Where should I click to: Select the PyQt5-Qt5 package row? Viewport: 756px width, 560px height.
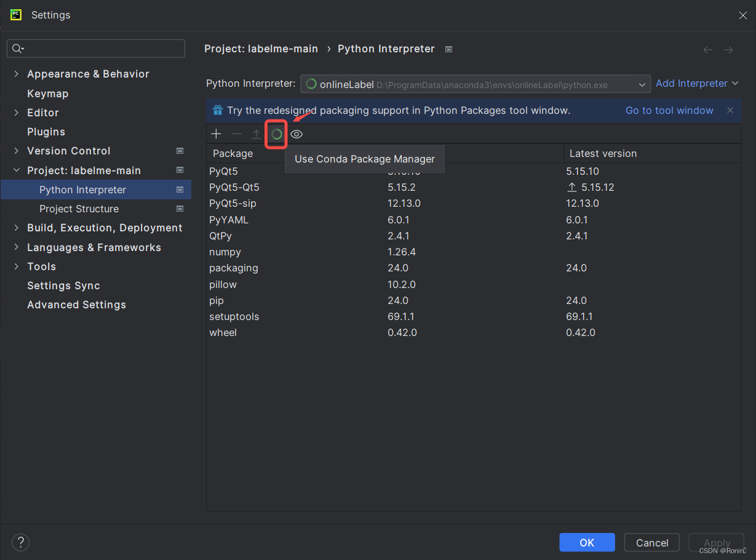pyautogui.click(x=474, y=187)
